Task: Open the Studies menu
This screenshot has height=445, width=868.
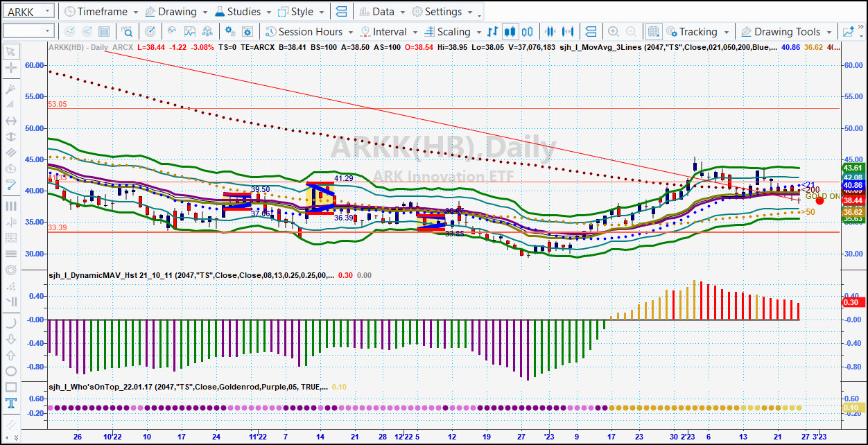Action: point(243,11)
